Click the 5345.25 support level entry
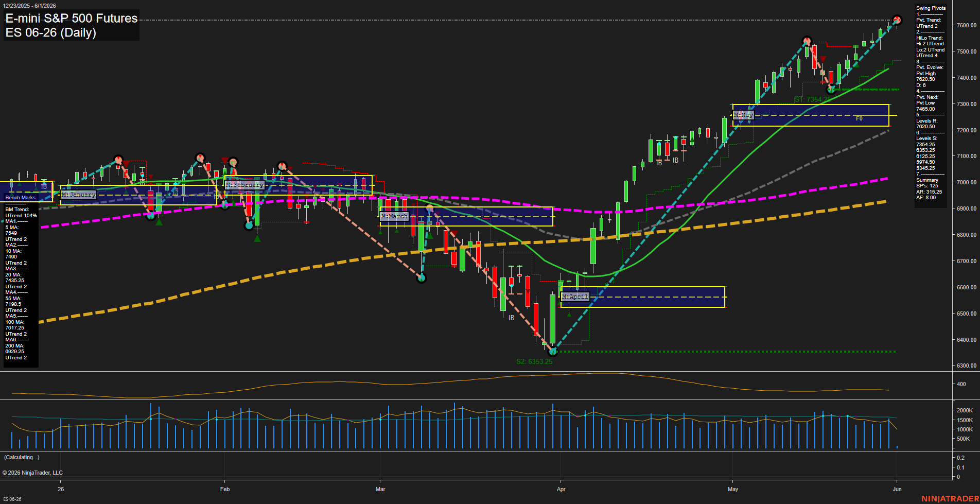Image resolution: width=980 pixels, height=504 pixels. pos(925,168)
